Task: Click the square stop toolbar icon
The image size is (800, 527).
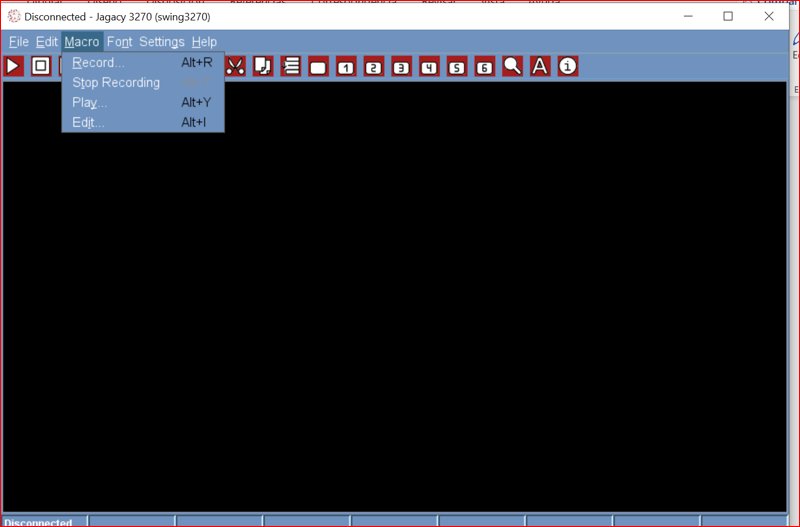Action: [x=41, y=66]
